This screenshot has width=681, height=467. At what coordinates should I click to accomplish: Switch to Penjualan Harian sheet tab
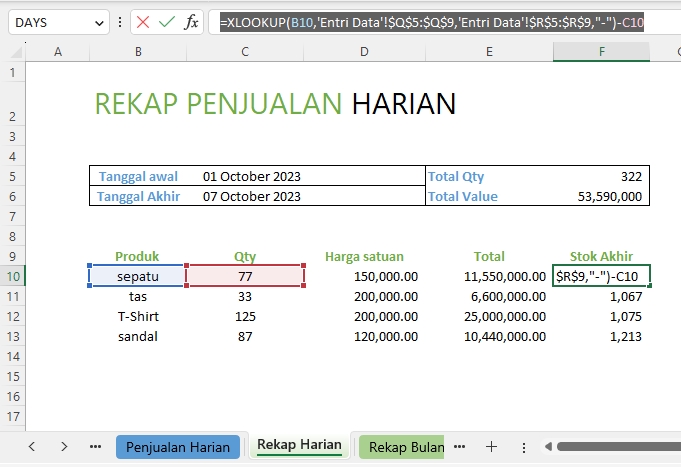click(178, 447)
